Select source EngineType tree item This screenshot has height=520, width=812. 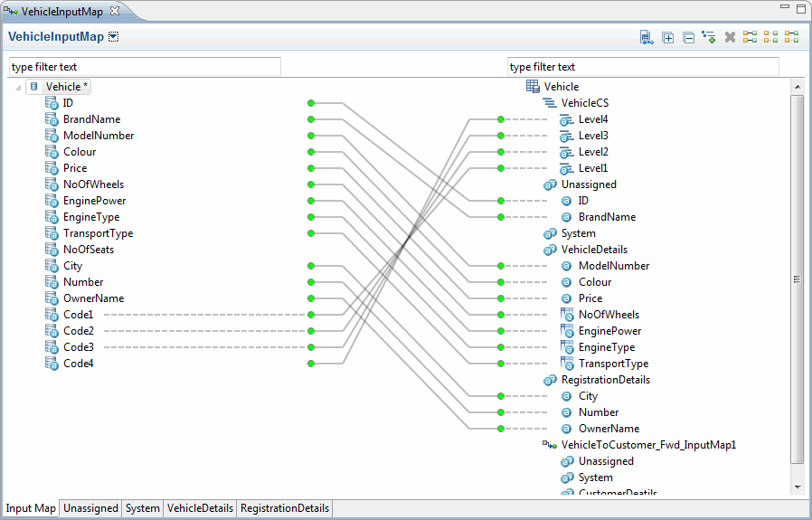[x=91, y=217]
